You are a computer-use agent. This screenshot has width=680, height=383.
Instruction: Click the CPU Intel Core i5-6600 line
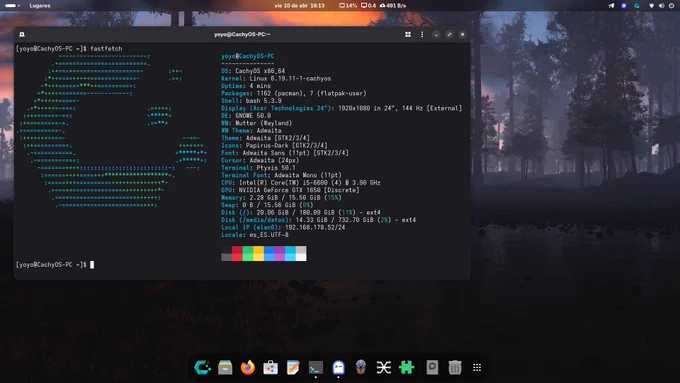[301, 183]
